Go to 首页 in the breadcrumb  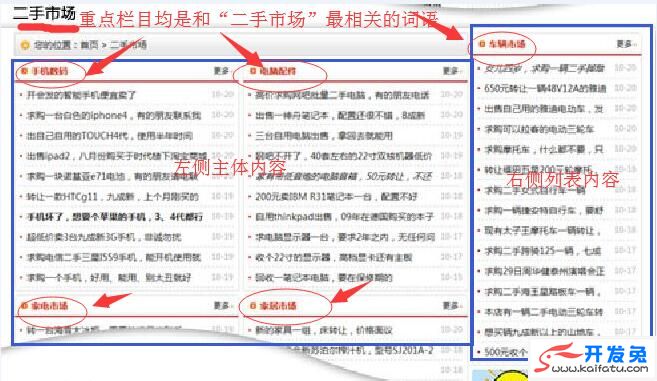89,45
